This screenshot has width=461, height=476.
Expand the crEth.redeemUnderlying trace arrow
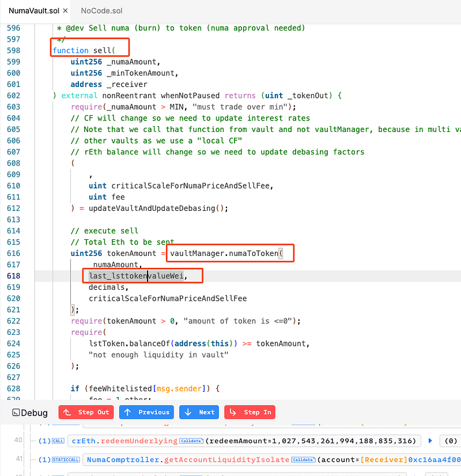(429, 441)
